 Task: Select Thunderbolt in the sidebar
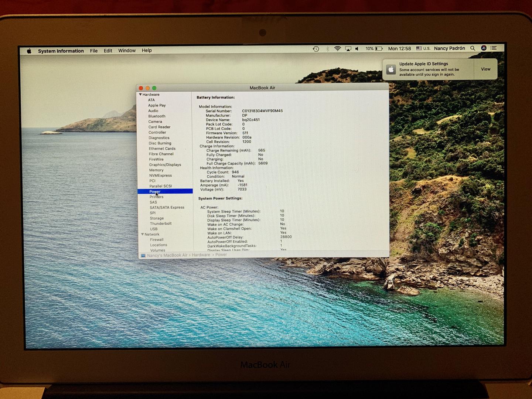coord(161,224)
